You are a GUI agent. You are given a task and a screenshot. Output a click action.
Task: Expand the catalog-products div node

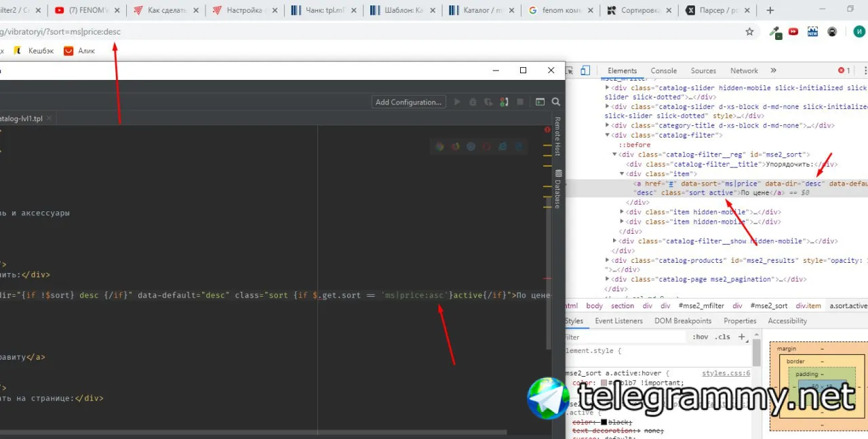607,260
